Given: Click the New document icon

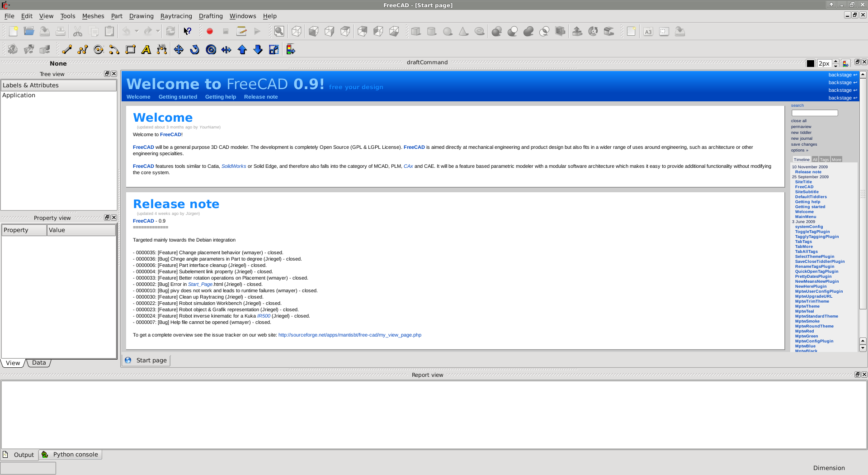Looking at the screenshot, I should click(x=13, y=31).
